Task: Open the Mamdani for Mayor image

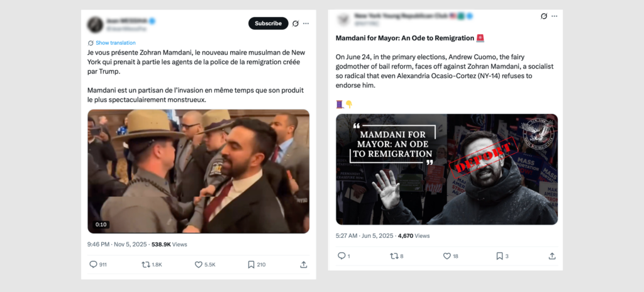Action: point(447,169)
